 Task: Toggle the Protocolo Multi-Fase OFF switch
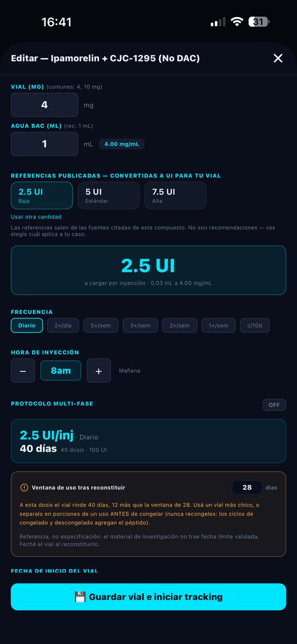tap(274, 405)
